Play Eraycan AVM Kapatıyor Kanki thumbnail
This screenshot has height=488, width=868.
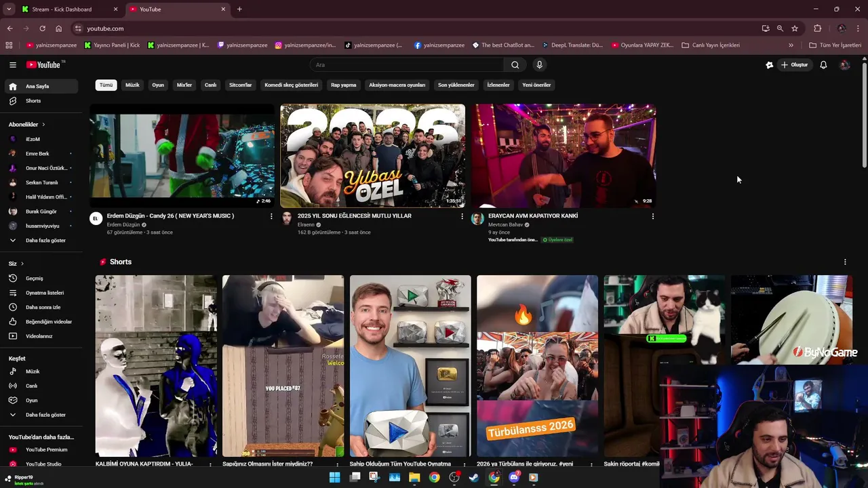coord(564,155)
